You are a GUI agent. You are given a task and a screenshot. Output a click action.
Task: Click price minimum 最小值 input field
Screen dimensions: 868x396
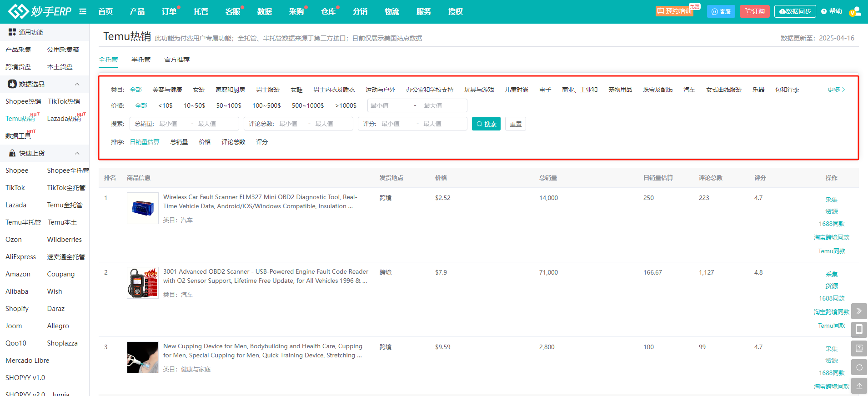(389, 105)
